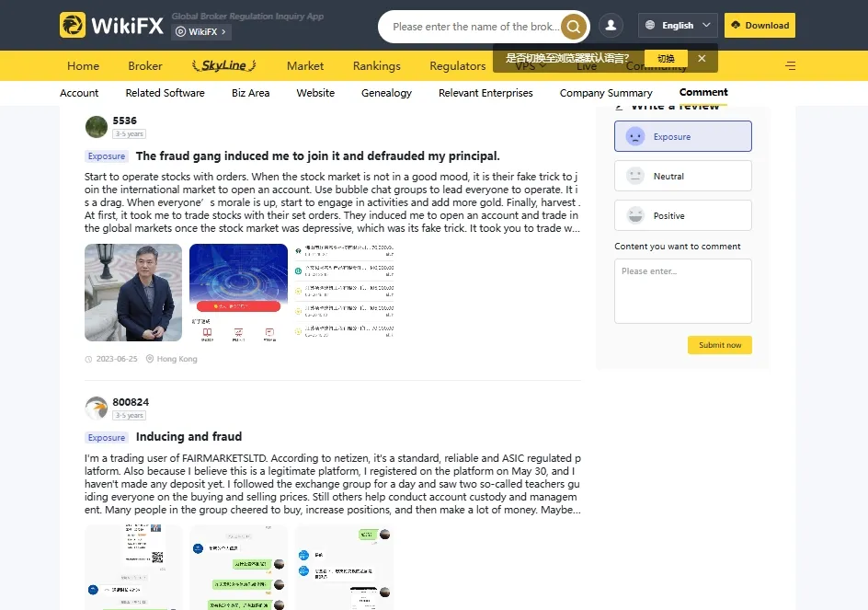Expand the WikiFX app selector chevron
868x610 pixels.
[223, 31]
